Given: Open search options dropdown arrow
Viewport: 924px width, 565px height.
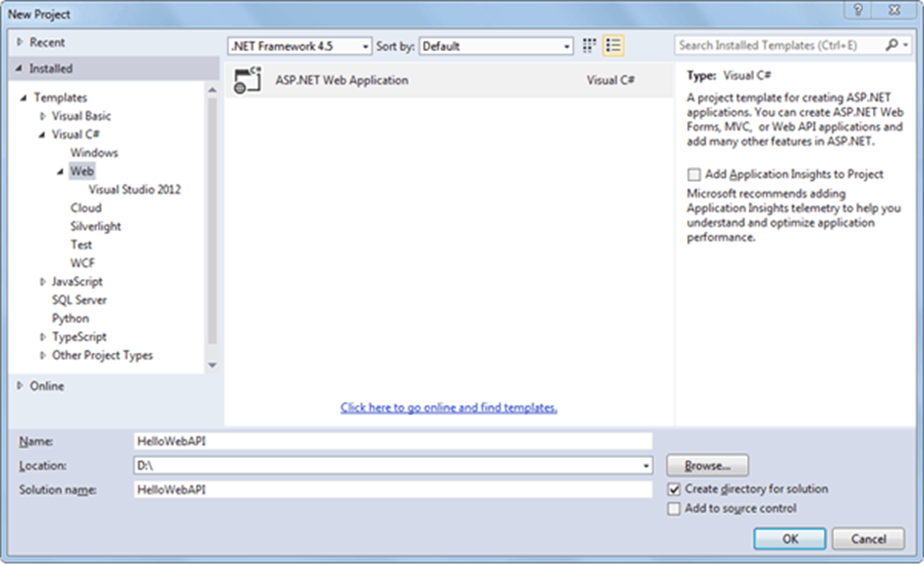Looking at the screenshot, I should 905,45.
